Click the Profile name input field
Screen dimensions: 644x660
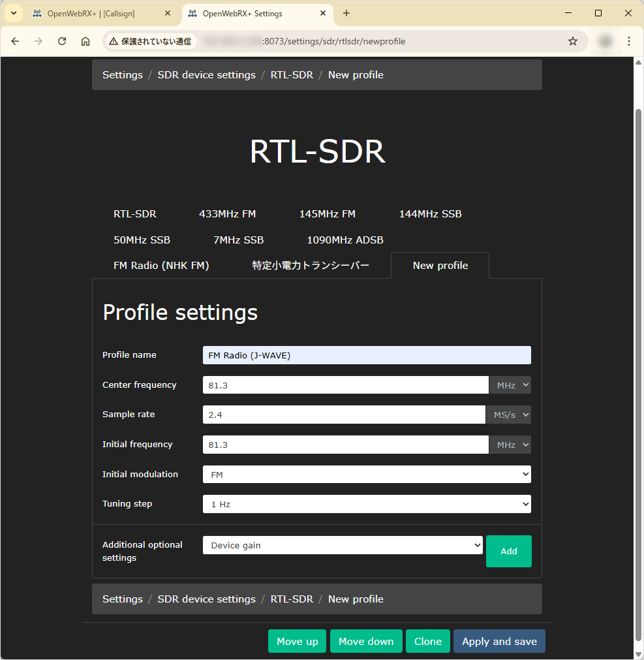point(367,355)
